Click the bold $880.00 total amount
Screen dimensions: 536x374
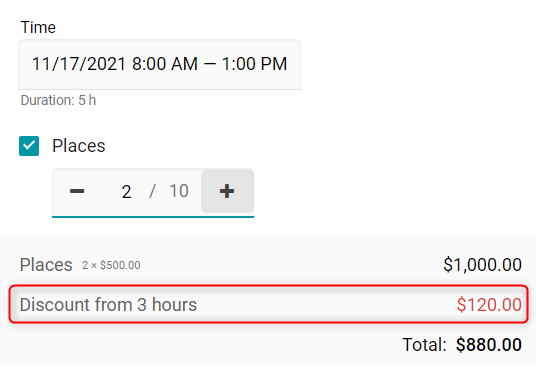[x=489, y=345]
